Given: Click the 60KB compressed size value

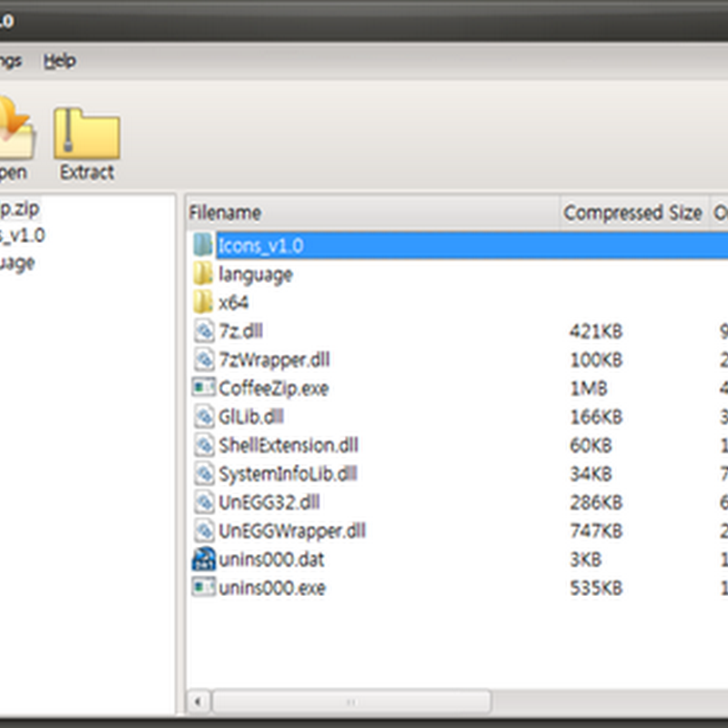Looking at the screenshot, I should point(591,446).
